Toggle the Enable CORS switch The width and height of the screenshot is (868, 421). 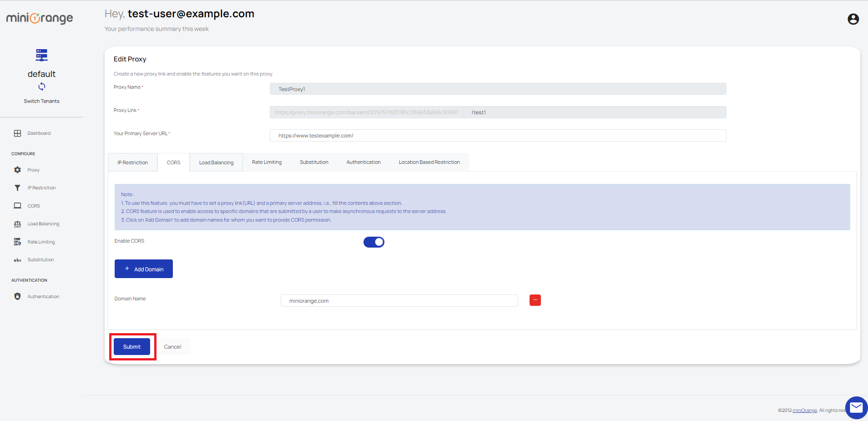(374, 242)
